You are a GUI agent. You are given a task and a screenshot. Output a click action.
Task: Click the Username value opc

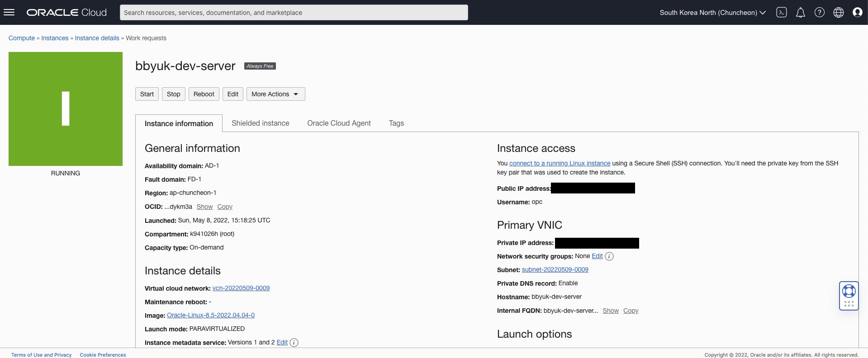coord(537,202)
